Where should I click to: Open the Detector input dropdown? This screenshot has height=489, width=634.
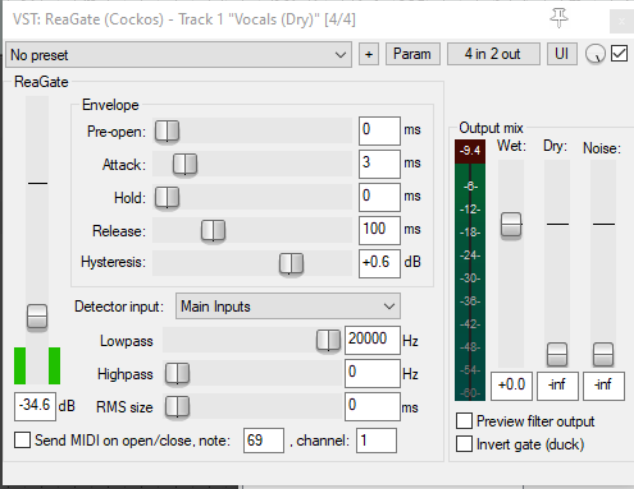(288, 306)
